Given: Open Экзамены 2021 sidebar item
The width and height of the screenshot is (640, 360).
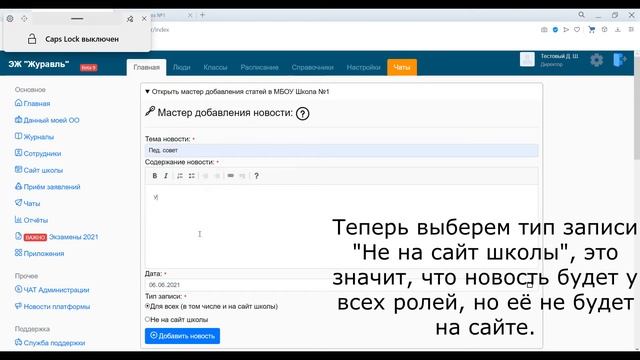Looking at the screenshot, I should click(56, 237).
